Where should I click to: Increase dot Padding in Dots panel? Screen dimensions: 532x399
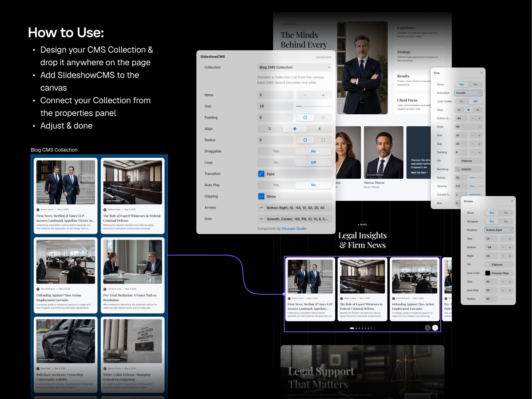[479, 152]
